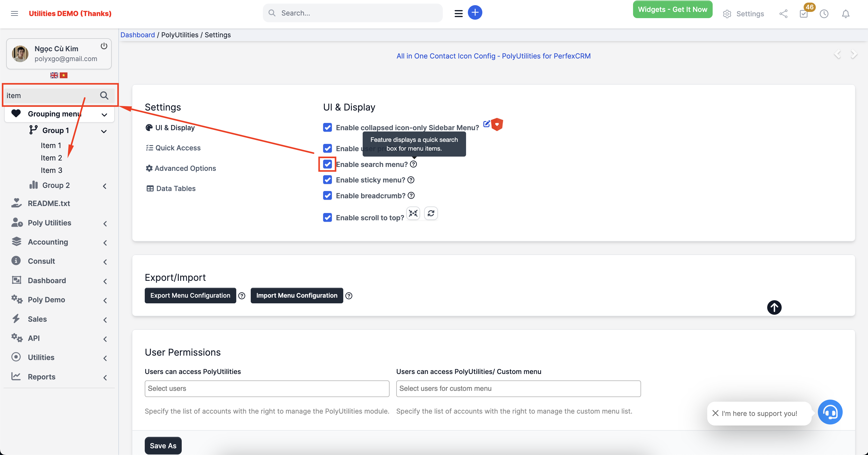The width and height of the screenshot is (868, 455).
Task: Click the blue plus button in top bar
Action: (475, 12)
